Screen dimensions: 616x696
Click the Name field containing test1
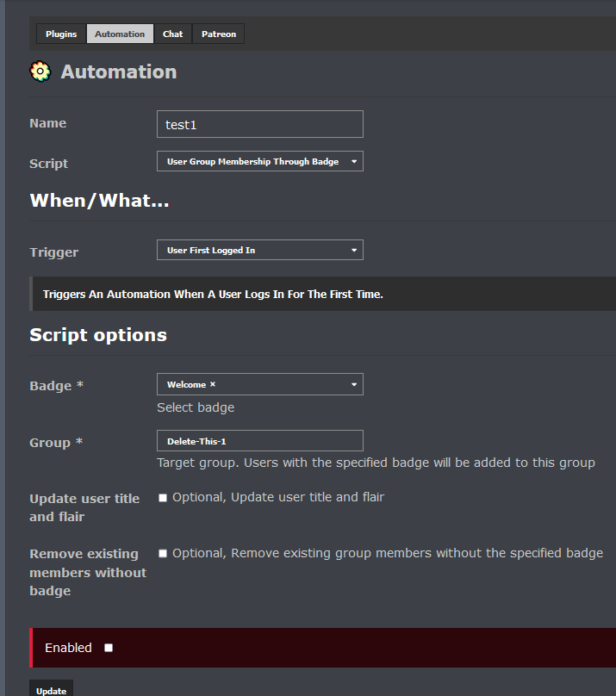[x=260, y=124]
